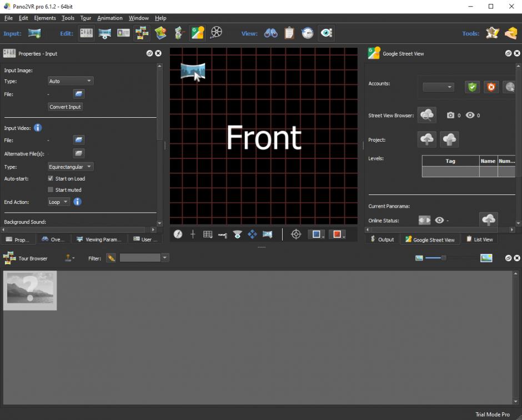The image size is (522, 420).
Task: Open the red square color dropdown
Action: point(337,234)
